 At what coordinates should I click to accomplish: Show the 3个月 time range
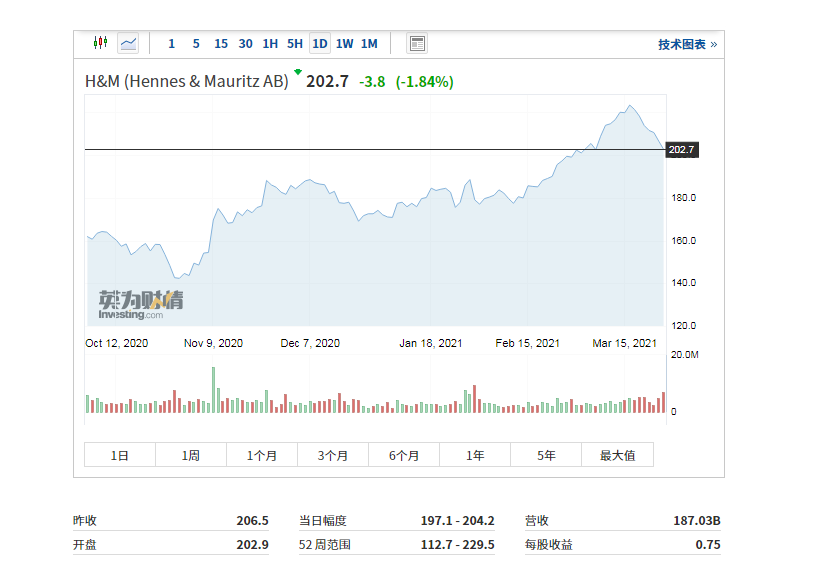coord(333,455)
